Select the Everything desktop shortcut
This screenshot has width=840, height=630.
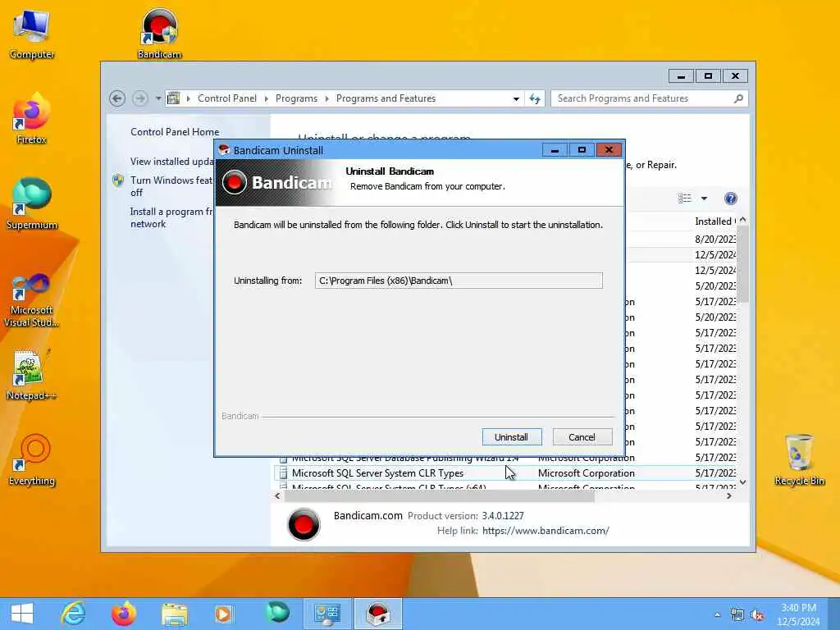(32, 459)
